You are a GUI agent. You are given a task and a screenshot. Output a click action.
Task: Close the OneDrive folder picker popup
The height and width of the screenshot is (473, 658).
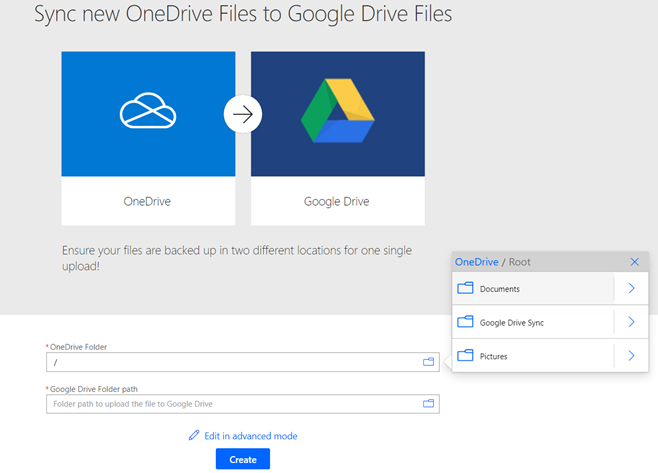634,262
